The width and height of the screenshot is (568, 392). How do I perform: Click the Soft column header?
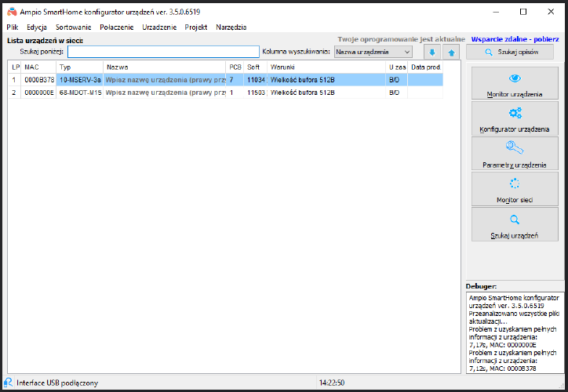[256, 67]
